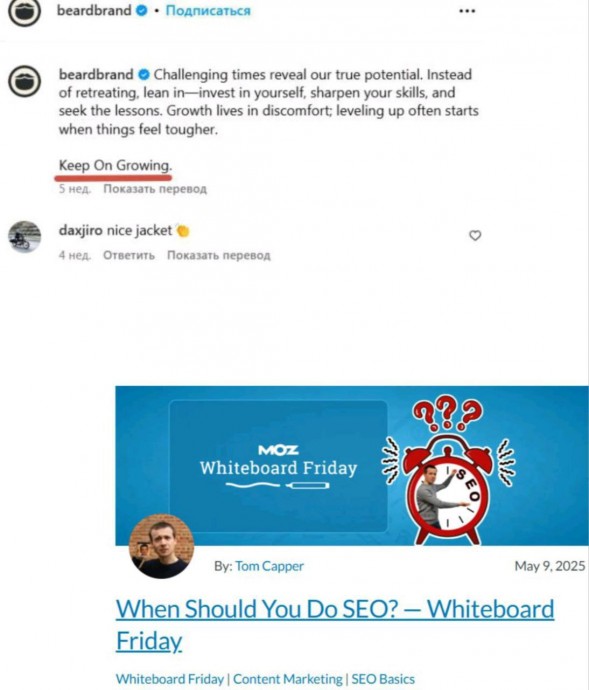Select the Whiteboard Friday category link
Viewport: 589px width, 690px height.
click(170, 679)
